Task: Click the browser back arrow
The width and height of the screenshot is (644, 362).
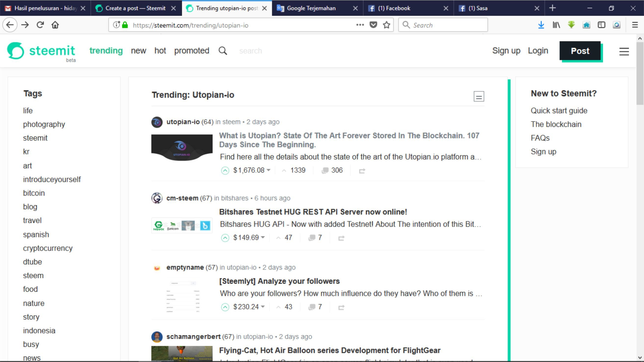Action: tap(10, 25)
